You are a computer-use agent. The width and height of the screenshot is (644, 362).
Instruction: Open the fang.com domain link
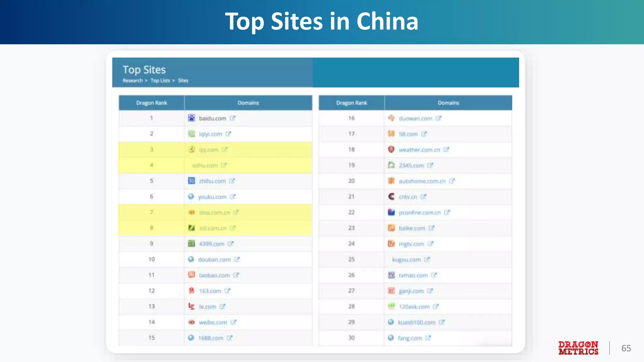410,338
